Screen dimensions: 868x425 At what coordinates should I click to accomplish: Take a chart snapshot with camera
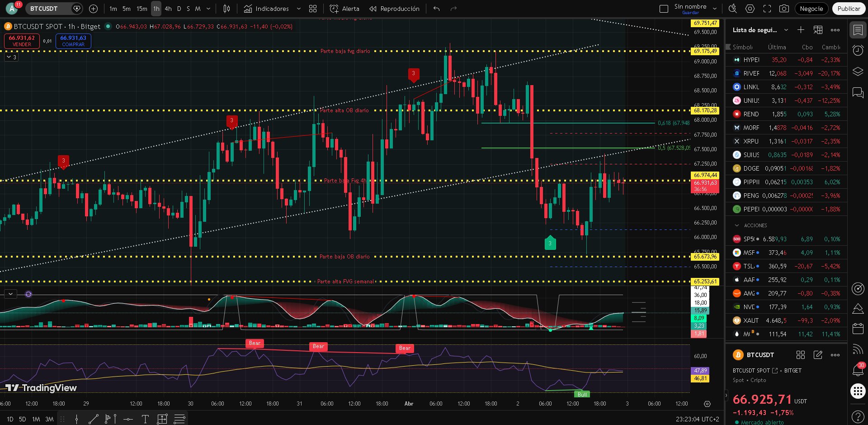coord(784,9)
